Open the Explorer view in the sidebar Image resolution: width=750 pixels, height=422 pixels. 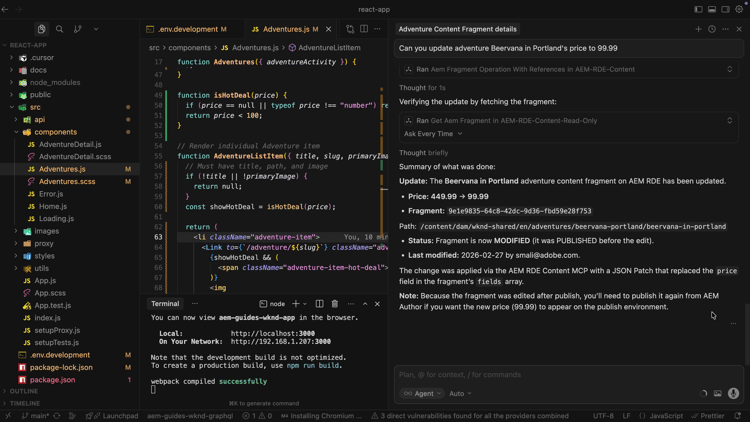(41, 29)
